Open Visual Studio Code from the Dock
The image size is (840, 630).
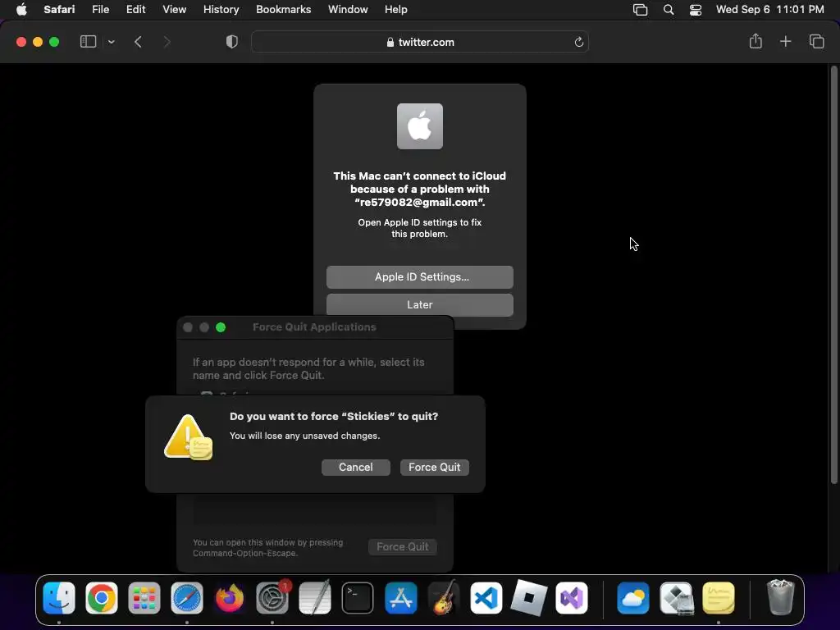click(x=486, y=598)
